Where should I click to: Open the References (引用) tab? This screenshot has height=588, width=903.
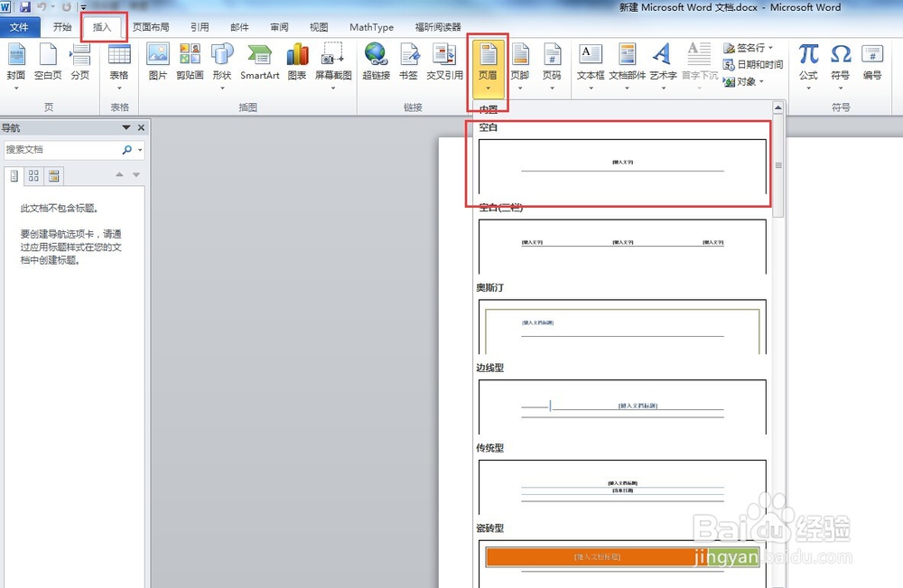(x=200, y=27)
